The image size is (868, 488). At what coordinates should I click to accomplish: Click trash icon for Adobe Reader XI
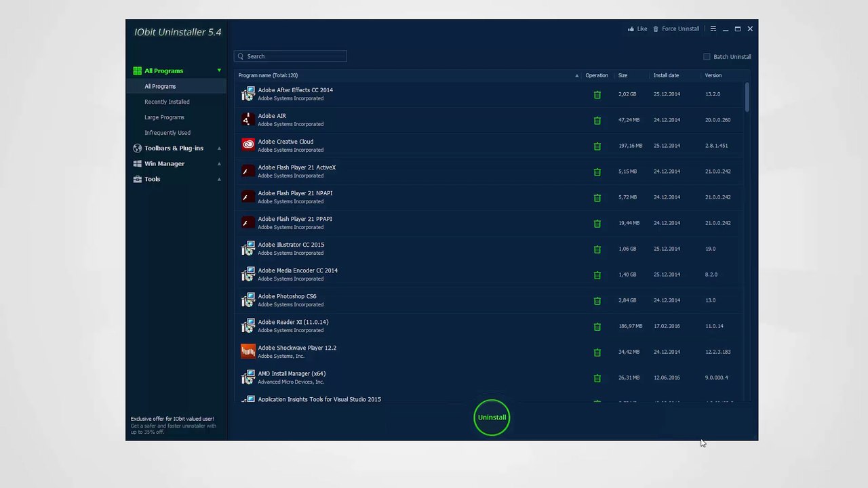(597, 327)
